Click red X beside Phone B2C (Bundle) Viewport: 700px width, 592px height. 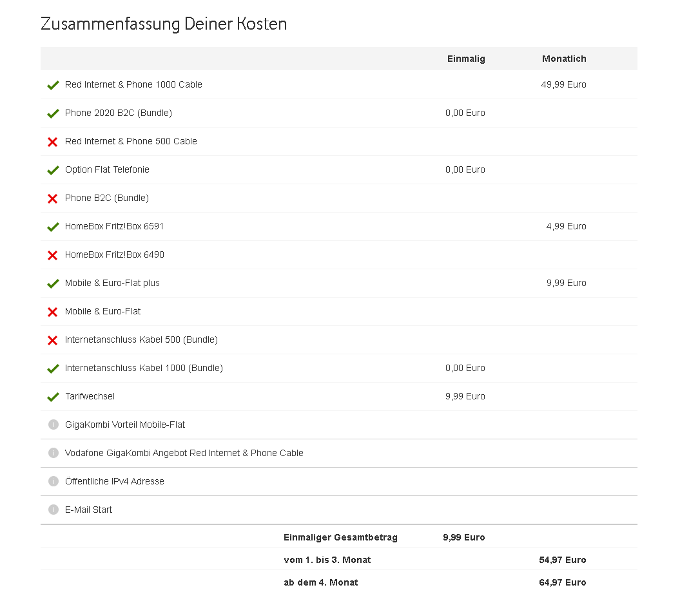53,198
